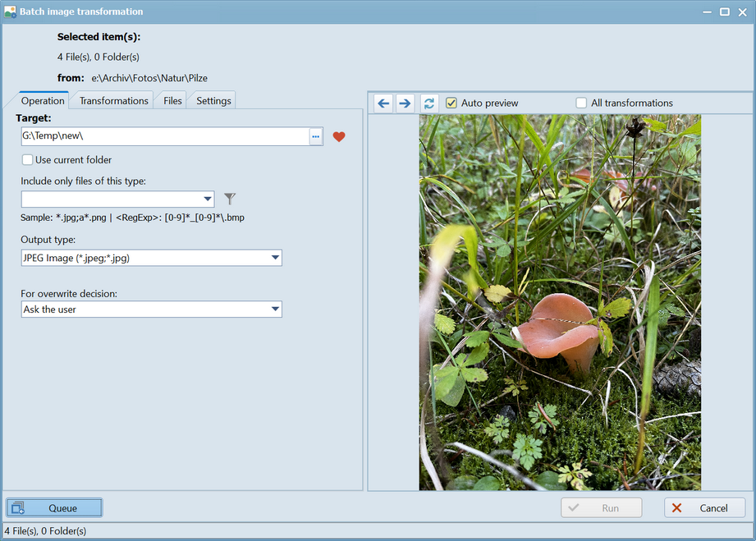Disable the Auto preview checkbox
The height and width of the screenshot is (541, 756).
click(x=451, y=103)
